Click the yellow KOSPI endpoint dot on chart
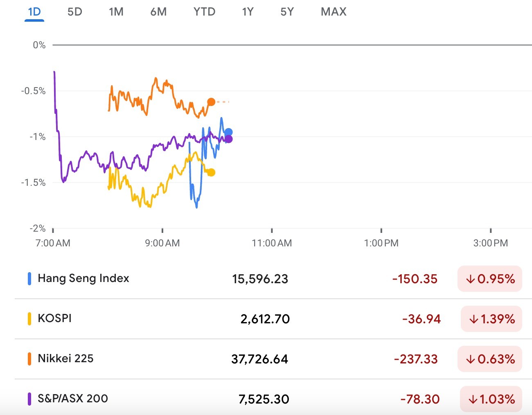This screenshot has height=415, width=532. (x=211, y=172)
